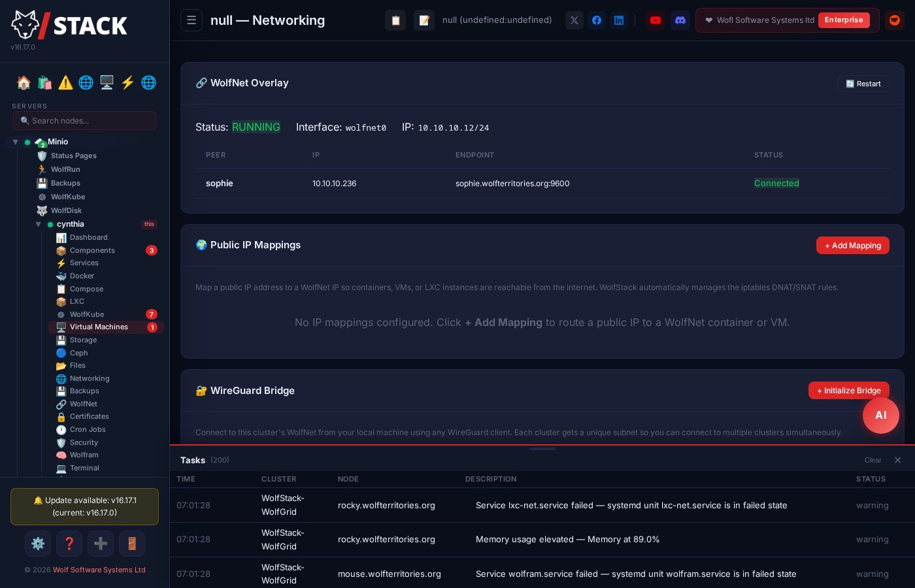Screen dimensions: 915x588
Task: Click the notepad with pencil icon
Action: pos(424,20)
